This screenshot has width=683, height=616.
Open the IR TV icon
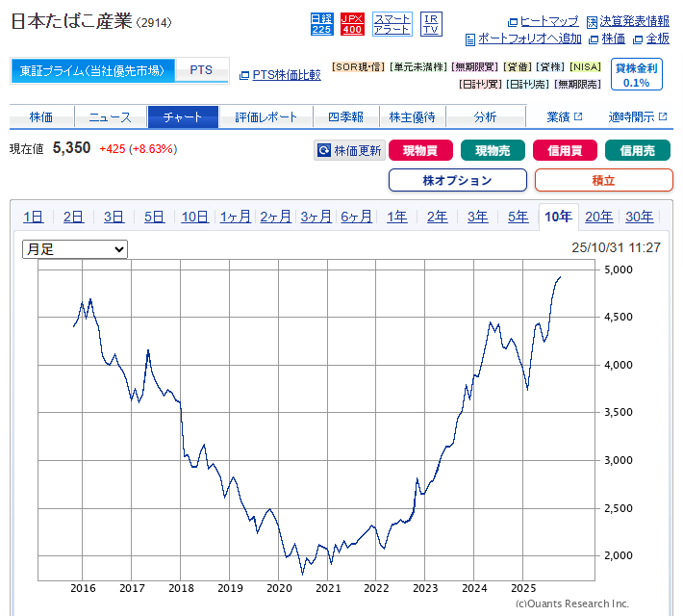(431, 24)
